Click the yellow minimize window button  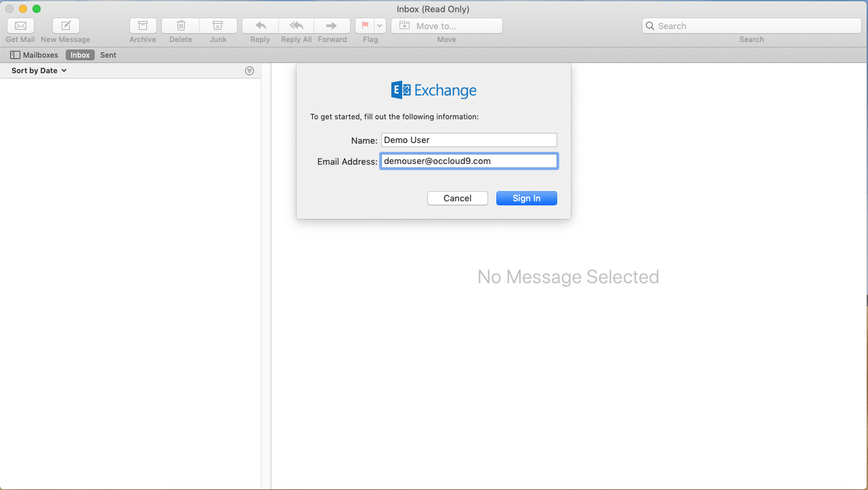point(23,9)
